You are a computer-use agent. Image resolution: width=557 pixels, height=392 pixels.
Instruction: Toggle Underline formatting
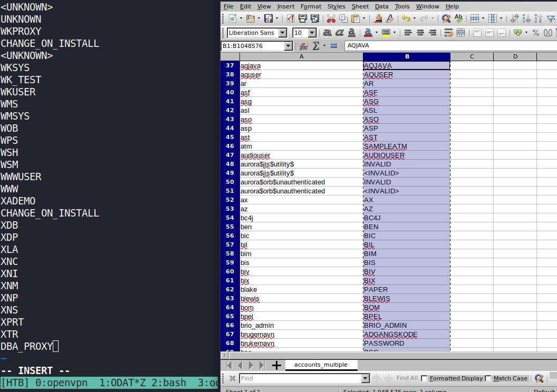pyautogui.click(x=351, y=33)
